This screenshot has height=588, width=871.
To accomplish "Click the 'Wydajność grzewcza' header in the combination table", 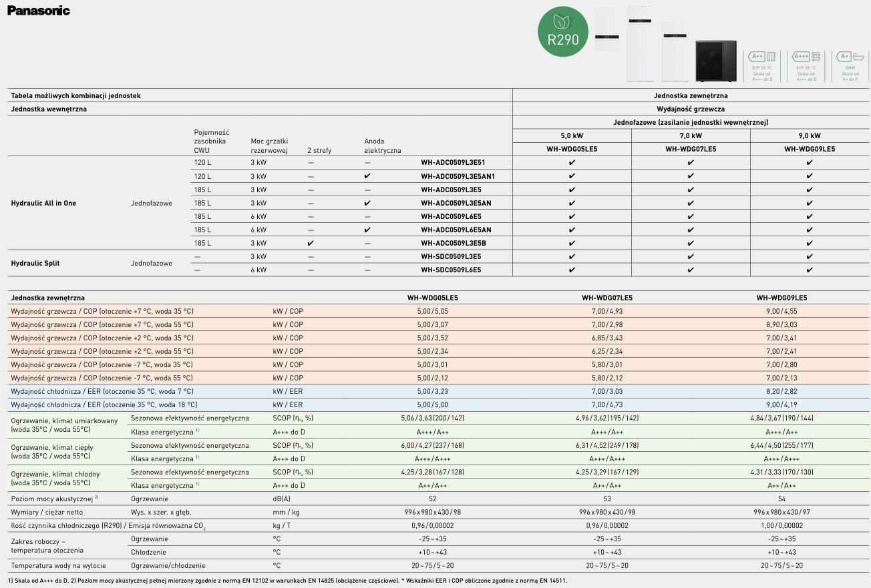I will (691, 109).
